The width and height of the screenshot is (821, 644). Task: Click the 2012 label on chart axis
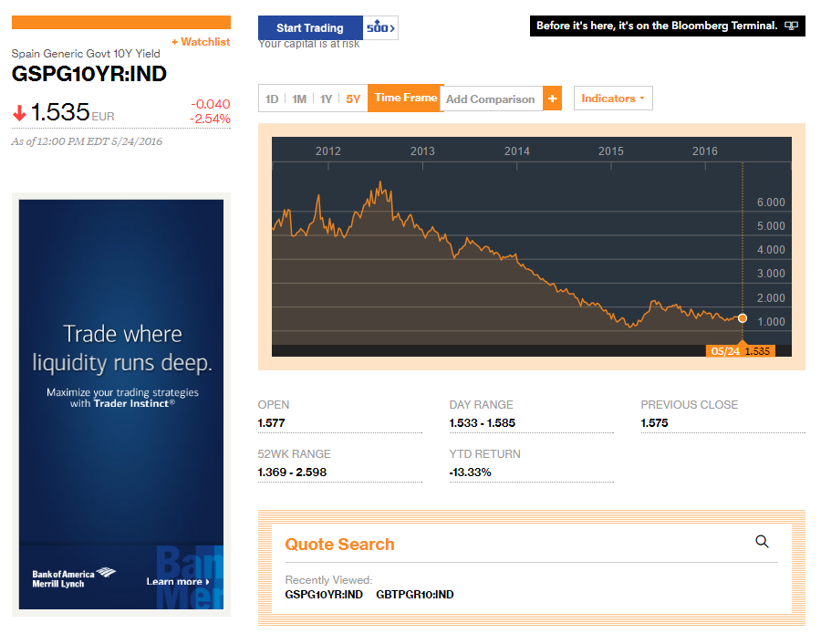[x=328, y=151]
